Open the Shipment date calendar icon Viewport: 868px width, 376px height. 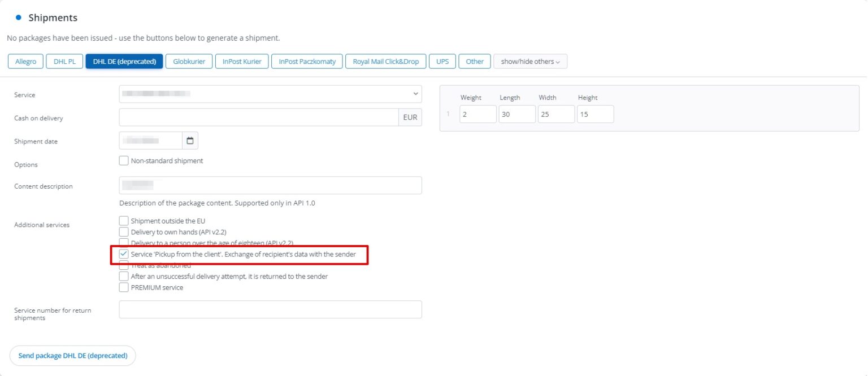pyautogui.click(x=190, y=141)
